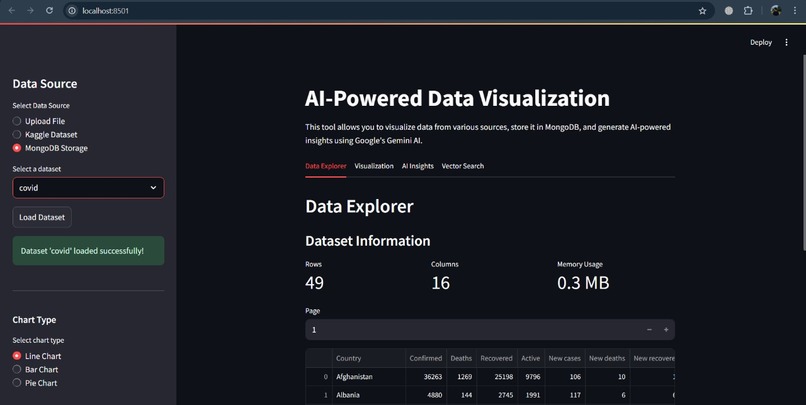Screen dimensions: 806x405
Task: Click the deaths value 1269
Action: (462, 377)
